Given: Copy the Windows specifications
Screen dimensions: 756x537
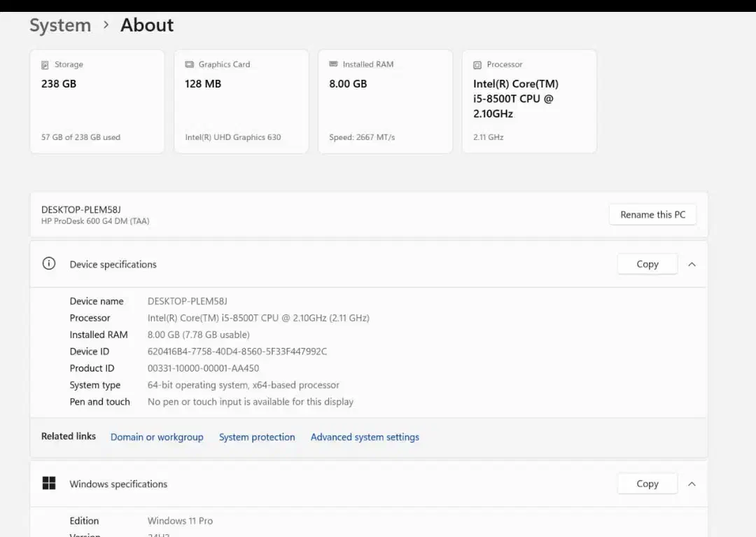Looking at the screenshot, I should pyautogui.click(x=647, y=484).
